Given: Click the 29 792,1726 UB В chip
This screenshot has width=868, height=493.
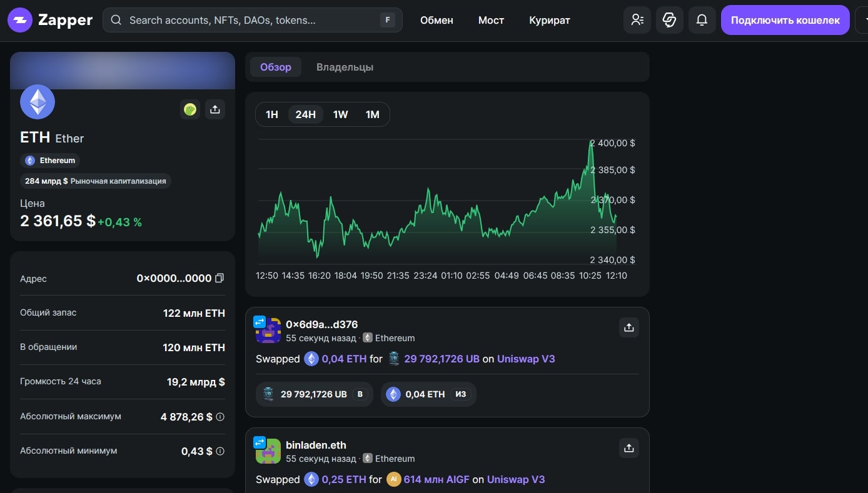Looking at the screenshot, I should coord(315,394).
